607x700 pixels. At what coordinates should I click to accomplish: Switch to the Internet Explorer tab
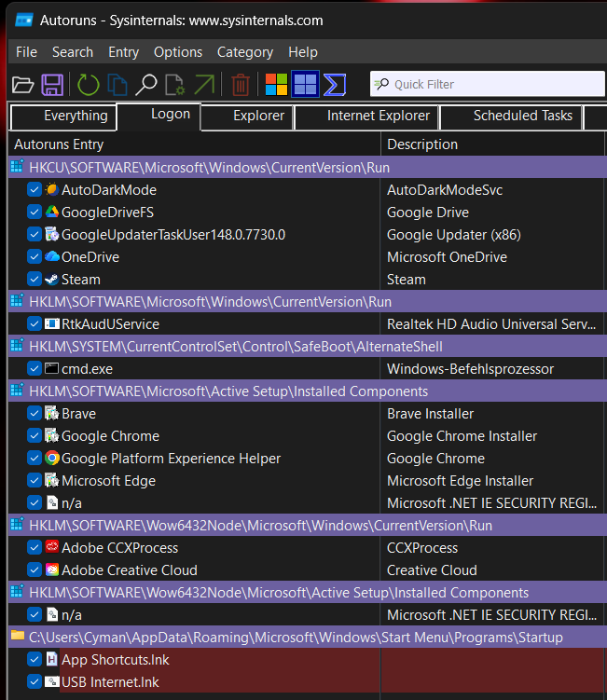pyautogui.click(x=366, y=117)
